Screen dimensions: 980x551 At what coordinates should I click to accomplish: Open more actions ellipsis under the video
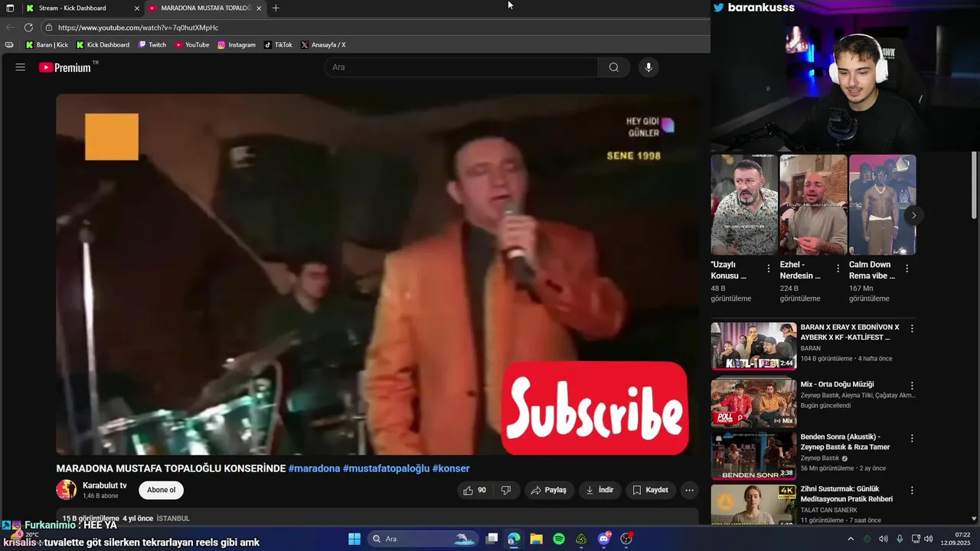[689, 490]
